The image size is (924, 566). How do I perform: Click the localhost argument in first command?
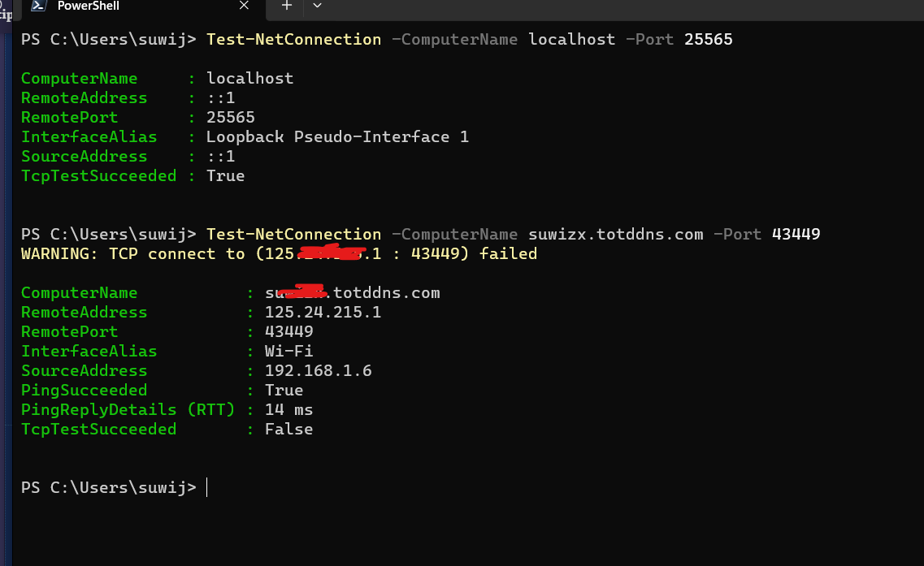coord(571,40)
